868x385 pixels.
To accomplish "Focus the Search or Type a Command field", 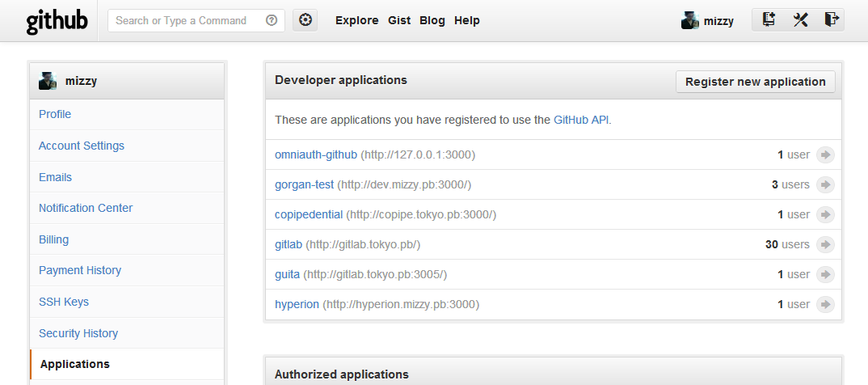I will click(x=186, y=21).
